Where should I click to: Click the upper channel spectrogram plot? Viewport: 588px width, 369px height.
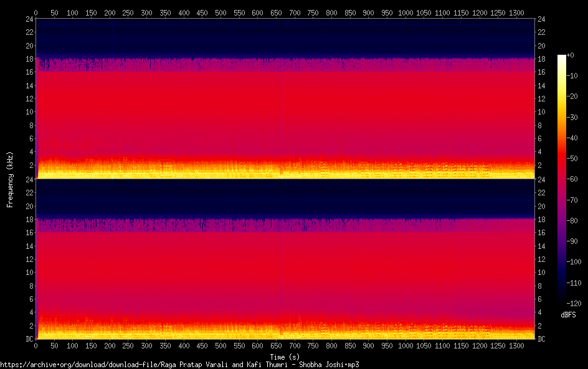click(x=285, y=98)
